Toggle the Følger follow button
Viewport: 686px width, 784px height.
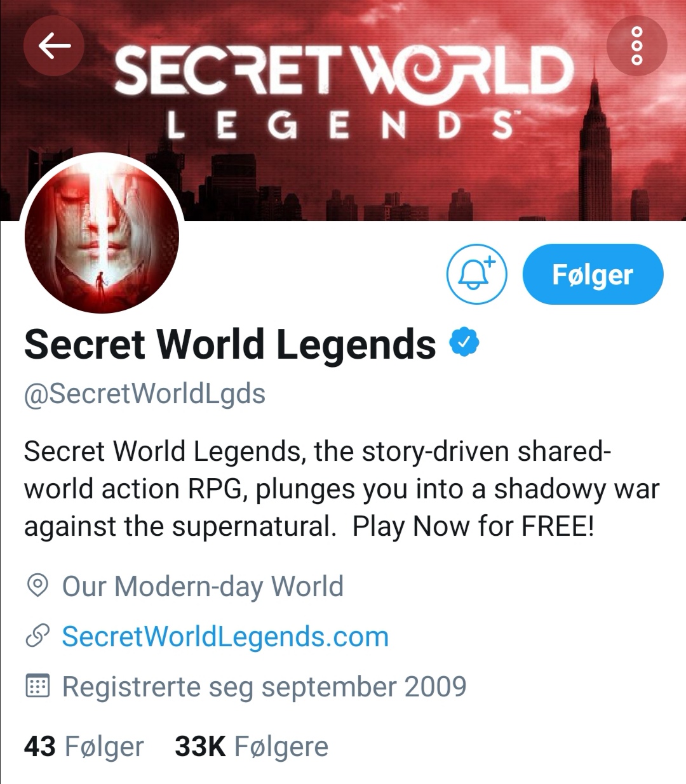click(x=593, y=274)
